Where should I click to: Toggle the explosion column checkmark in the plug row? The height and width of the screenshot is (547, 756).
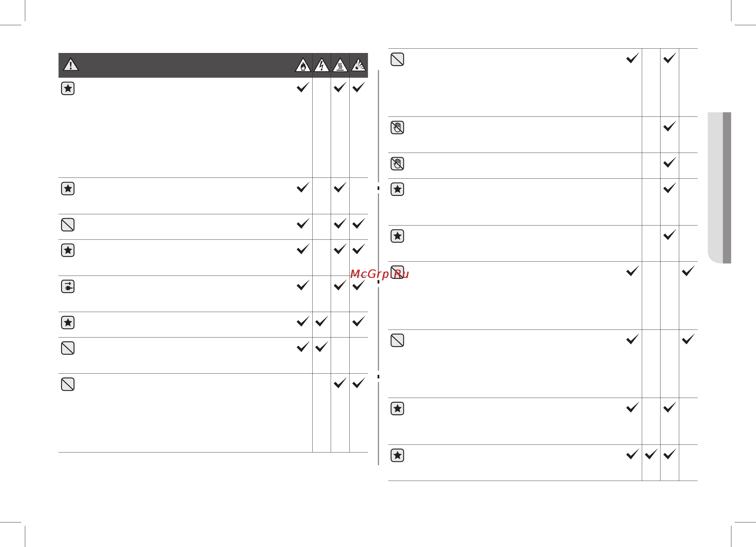359,285
